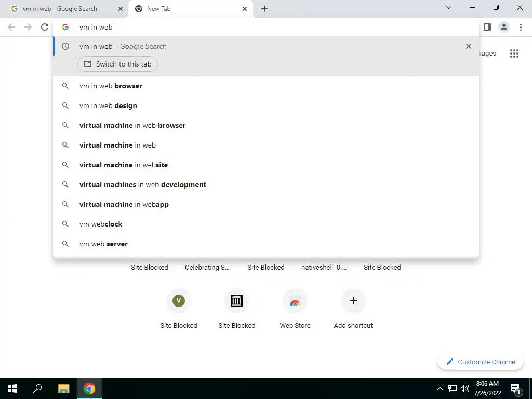Open the volume tray icon

pos(465,389)
